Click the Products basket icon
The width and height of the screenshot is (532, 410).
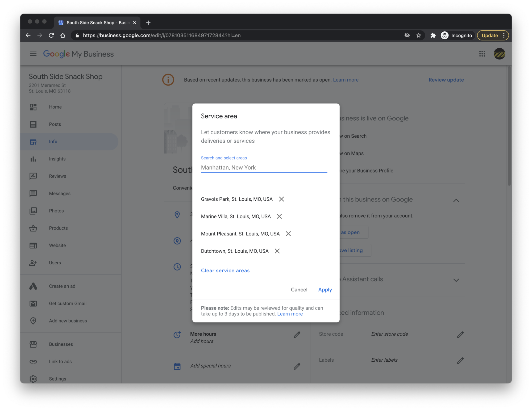33,228
